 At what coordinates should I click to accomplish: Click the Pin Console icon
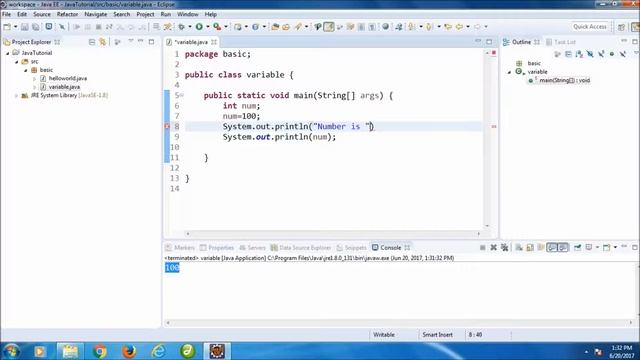pos(577,247)
